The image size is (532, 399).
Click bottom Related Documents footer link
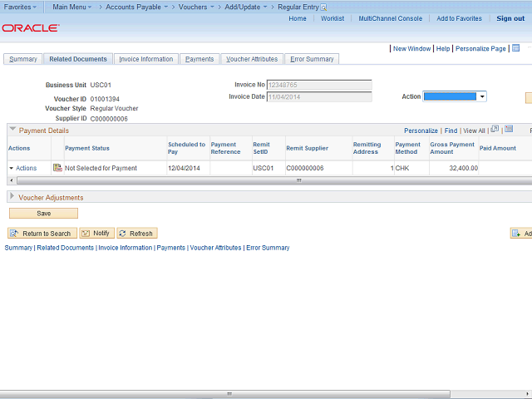[x=65, y=248]
